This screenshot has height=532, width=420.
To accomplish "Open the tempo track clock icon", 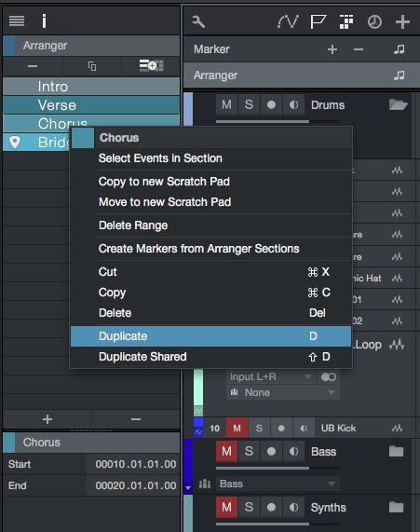I will (x=374, y=22).
